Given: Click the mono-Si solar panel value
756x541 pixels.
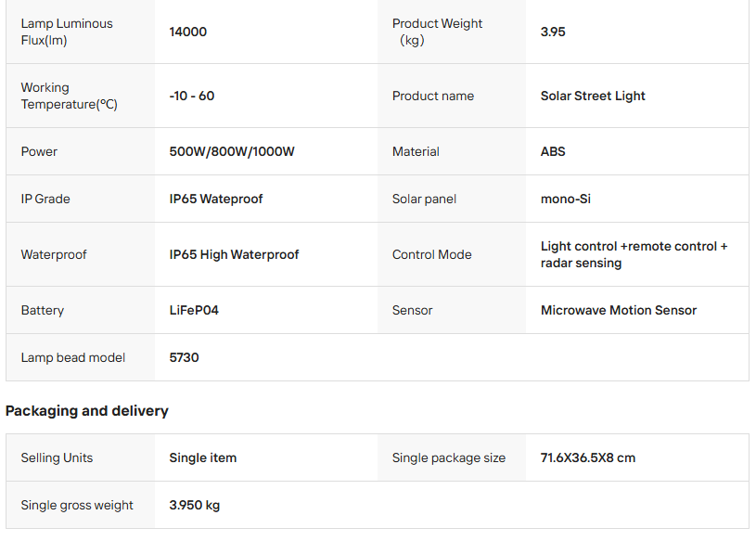Looking at the screenshot, I should (566, 199).
